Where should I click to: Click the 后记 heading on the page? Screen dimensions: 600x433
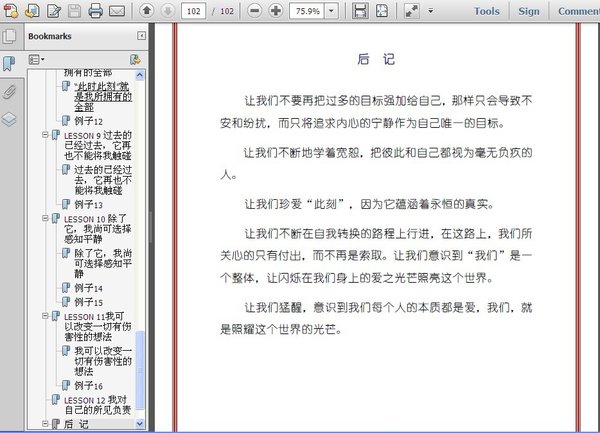tap(376, 59)
